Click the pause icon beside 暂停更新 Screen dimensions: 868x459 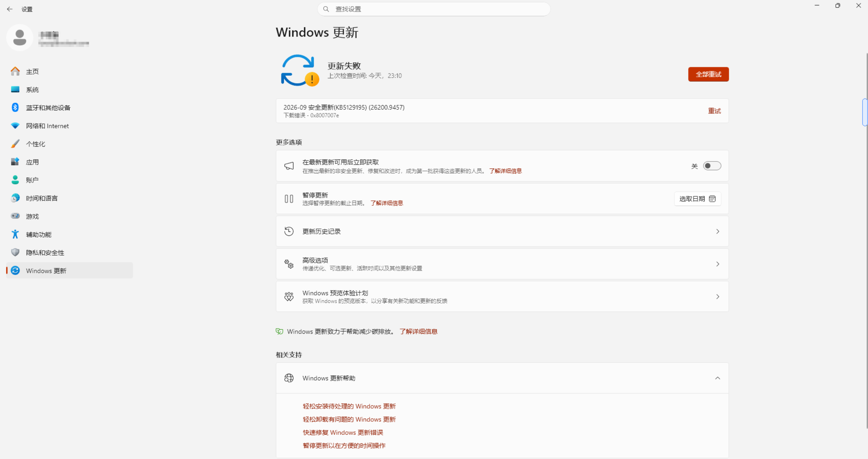tap(289, 199)
